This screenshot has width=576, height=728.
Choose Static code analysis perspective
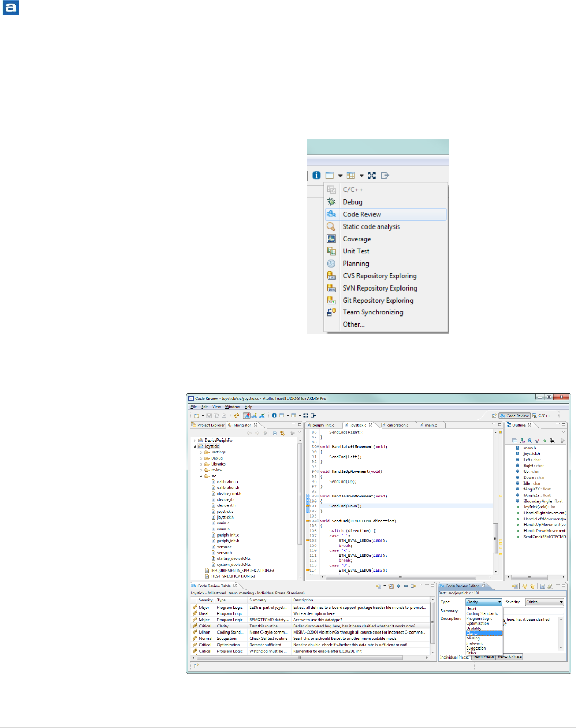tap(386, 226)
